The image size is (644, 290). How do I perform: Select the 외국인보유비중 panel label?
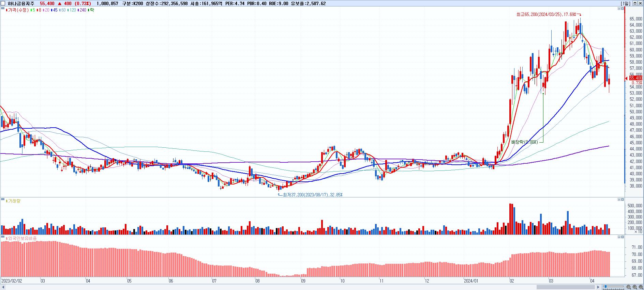(21, 238)
